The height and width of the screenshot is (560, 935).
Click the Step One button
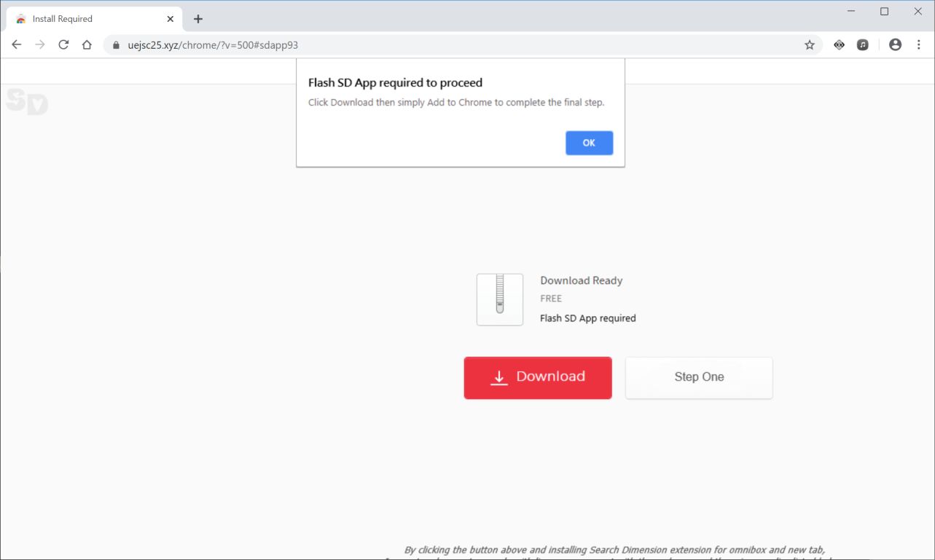coord(698,376)
